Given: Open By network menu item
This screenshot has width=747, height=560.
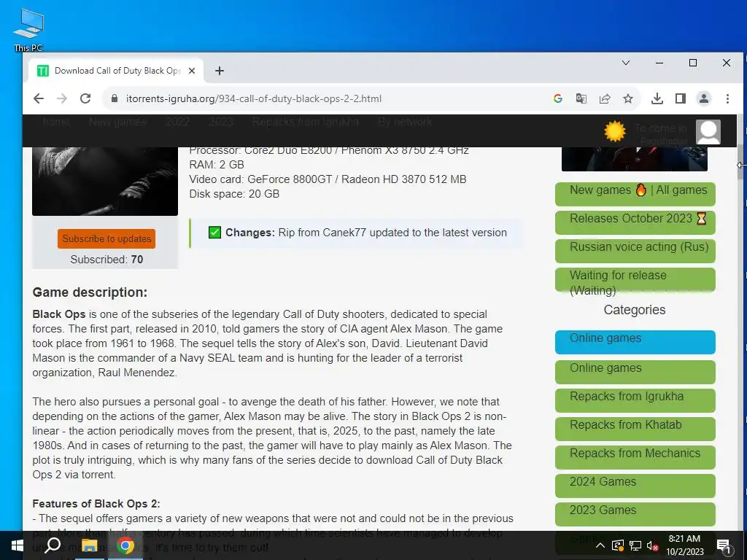Looking at the screenshot, I should pos(405,122).
